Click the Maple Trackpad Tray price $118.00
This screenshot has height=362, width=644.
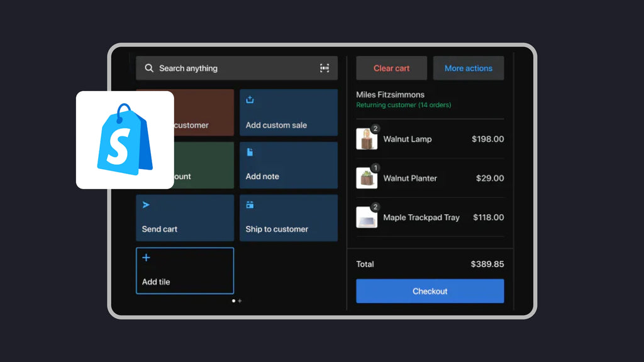487,217
